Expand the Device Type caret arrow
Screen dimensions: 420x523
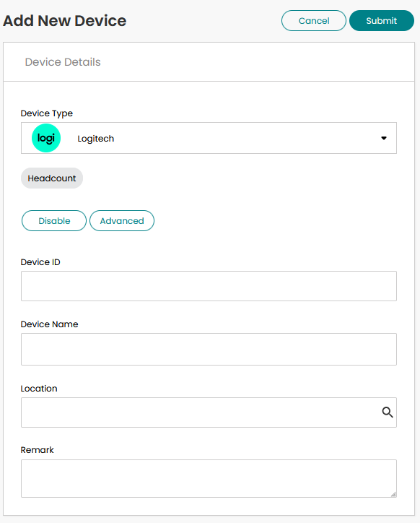(384, 138)
